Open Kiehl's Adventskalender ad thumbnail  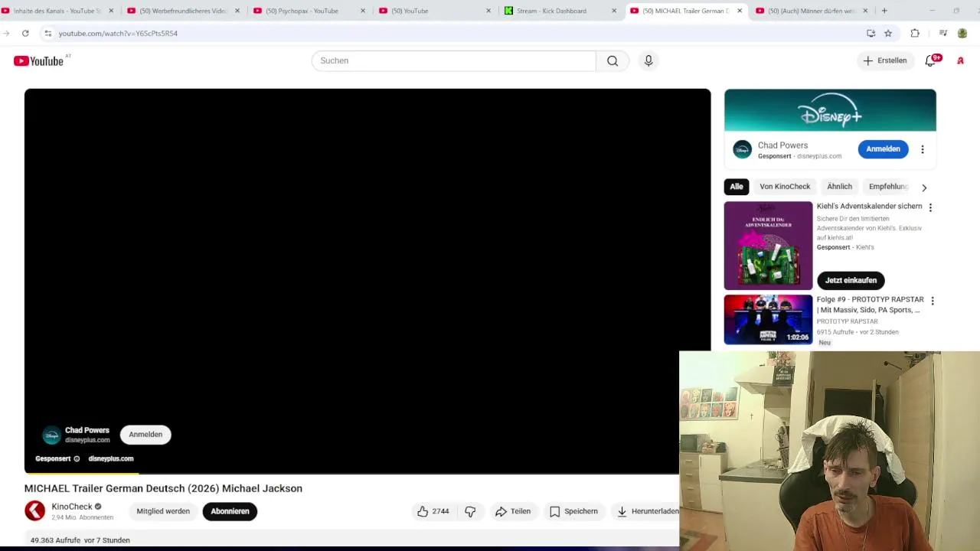click(768, 246)
